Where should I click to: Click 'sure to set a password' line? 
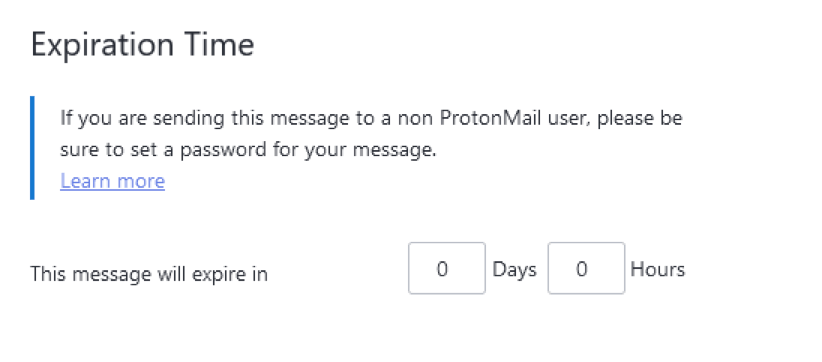click(248, 150)
